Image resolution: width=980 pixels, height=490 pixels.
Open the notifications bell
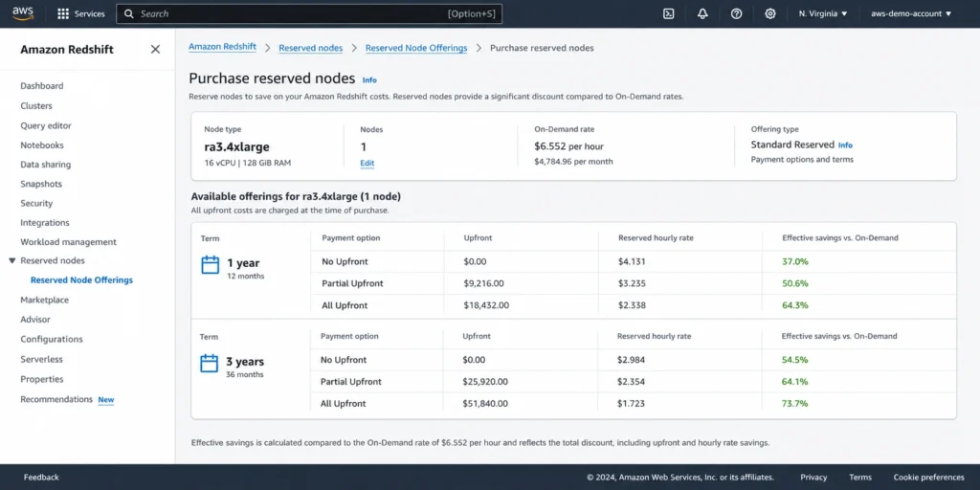point(702,13)
